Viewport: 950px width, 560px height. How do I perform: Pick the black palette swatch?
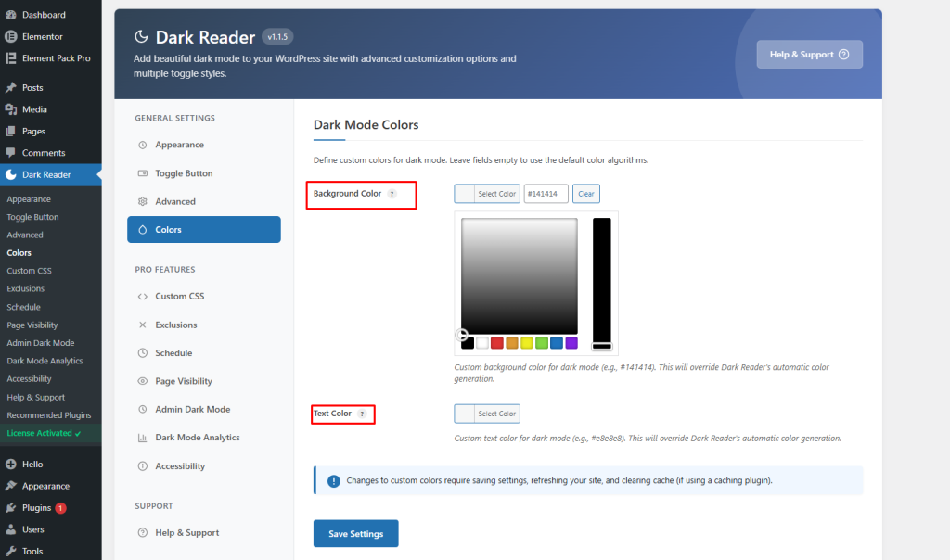468,343
